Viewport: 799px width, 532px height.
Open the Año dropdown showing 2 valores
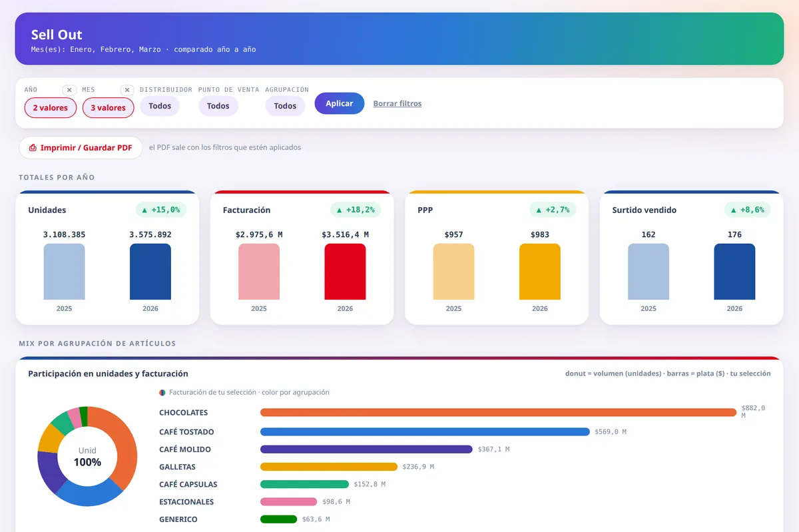(51, 108)
